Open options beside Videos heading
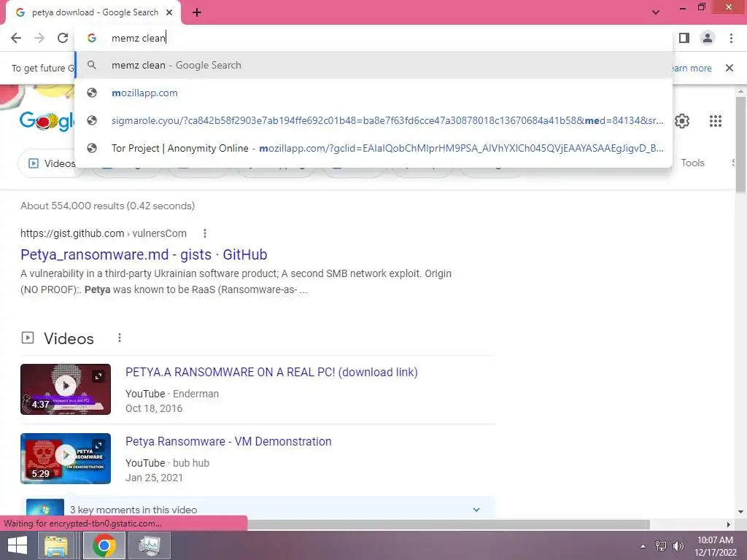The width and height of the screenshot is (747, 560). click(x=120, y=338)
